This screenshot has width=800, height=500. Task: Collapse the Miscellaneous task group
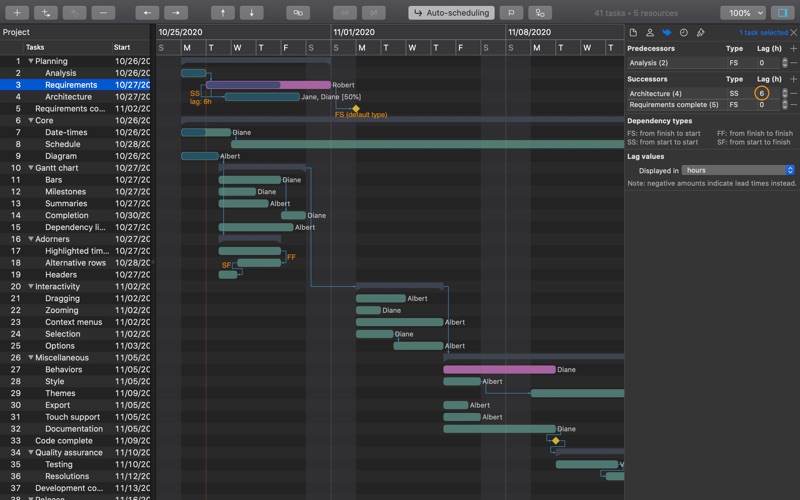pos(31,358)
